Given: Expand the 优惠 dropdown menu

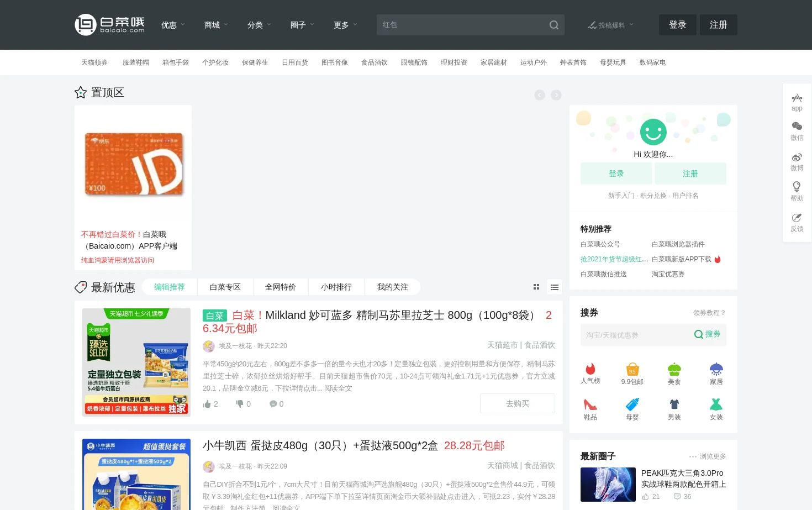Looking at the screenshot, I should click(173, 25).
